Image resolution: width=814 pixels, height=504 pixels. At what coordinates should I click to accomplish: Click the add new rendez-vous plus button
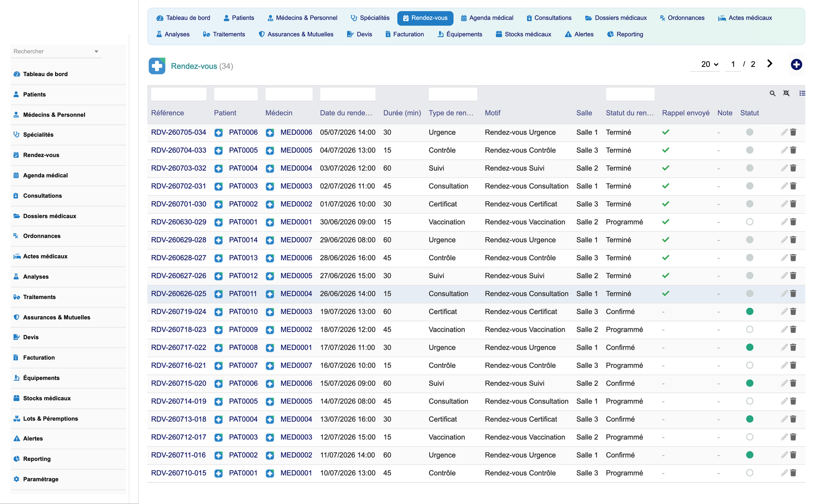point(796,64)
